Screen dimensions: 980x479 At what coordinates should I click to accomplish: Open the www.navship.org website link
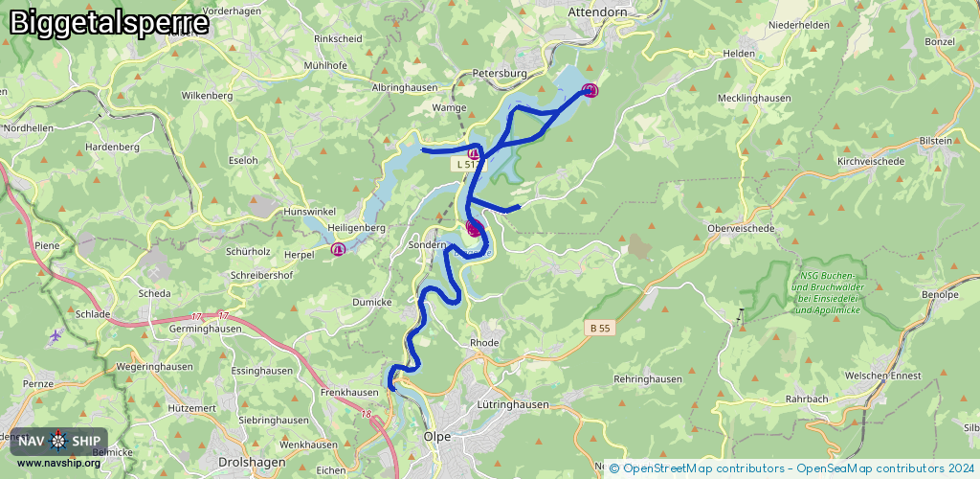(x=58, y=464)
